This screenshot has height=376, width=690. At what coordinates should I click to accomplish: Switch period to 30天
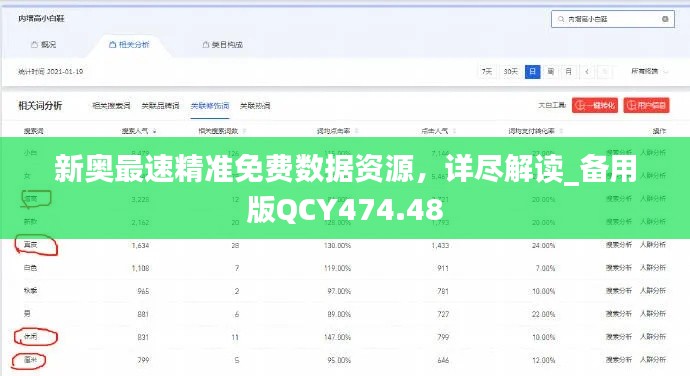tap(510, 71)
